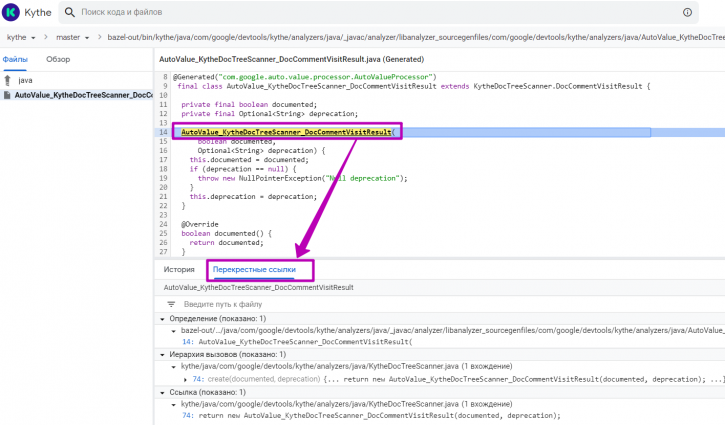Click the filter icon in cross references panel
This screenshot has width=725, height=425.
coord(171,304)
